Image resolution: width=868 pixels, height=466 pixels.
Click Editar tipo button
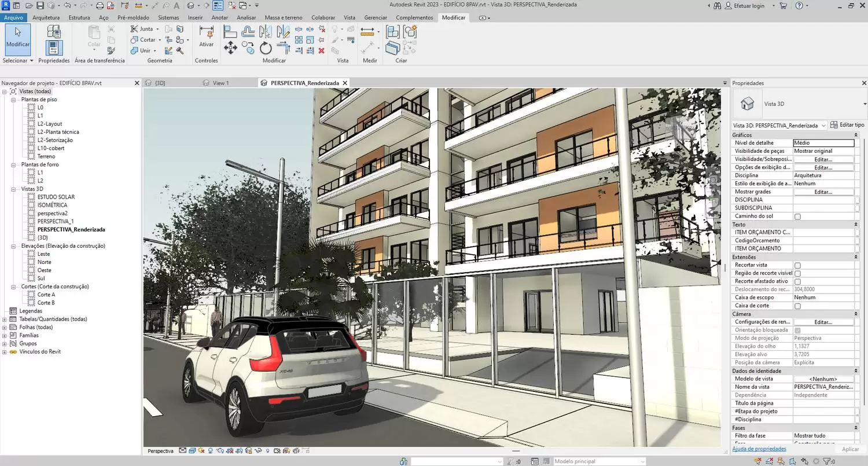[847, 125]
